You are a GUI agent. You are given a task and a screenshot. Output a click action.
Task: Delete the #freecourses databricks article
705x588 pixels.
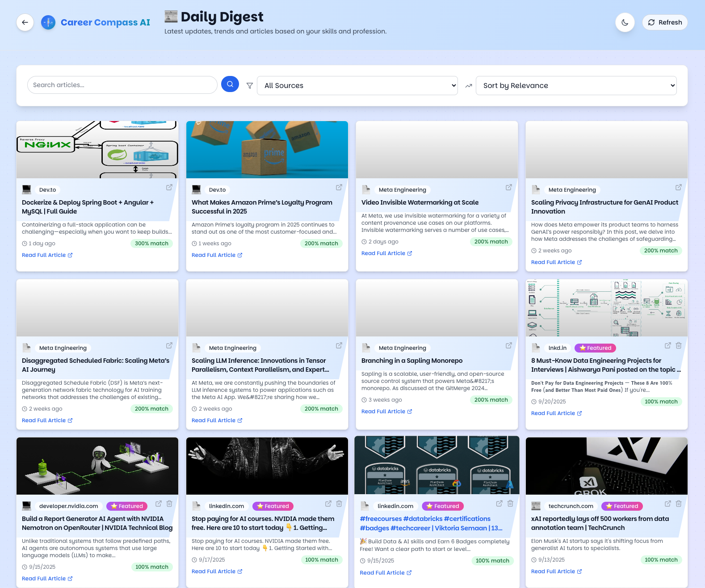tap(510, 504)
